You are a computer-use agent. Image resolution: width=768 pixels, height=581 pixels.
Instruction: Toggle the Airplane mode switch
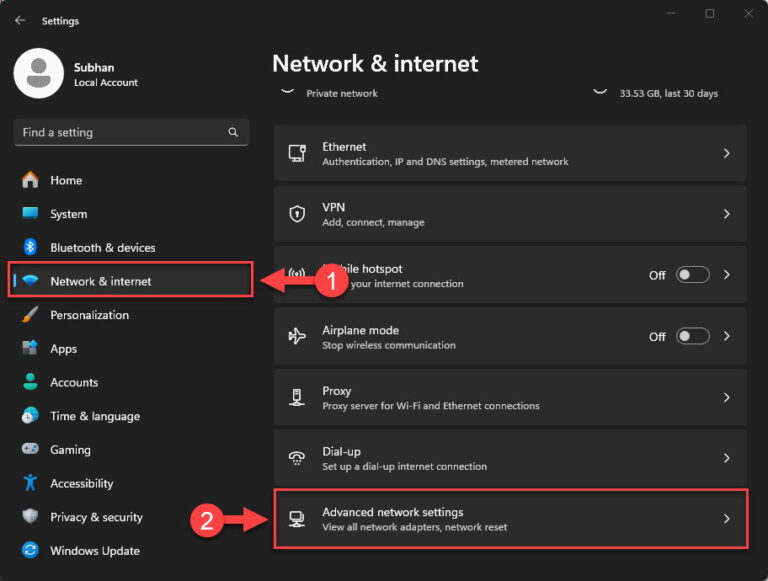point(693,337)
